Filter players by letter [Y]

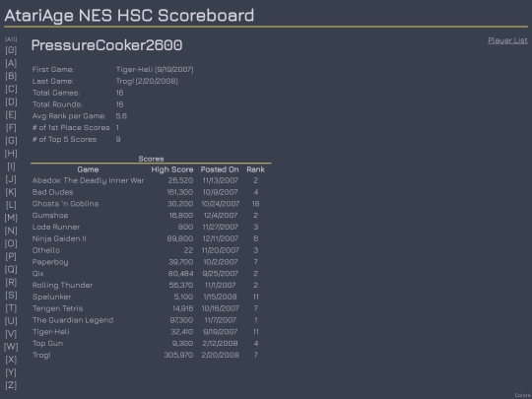point(11,372)
